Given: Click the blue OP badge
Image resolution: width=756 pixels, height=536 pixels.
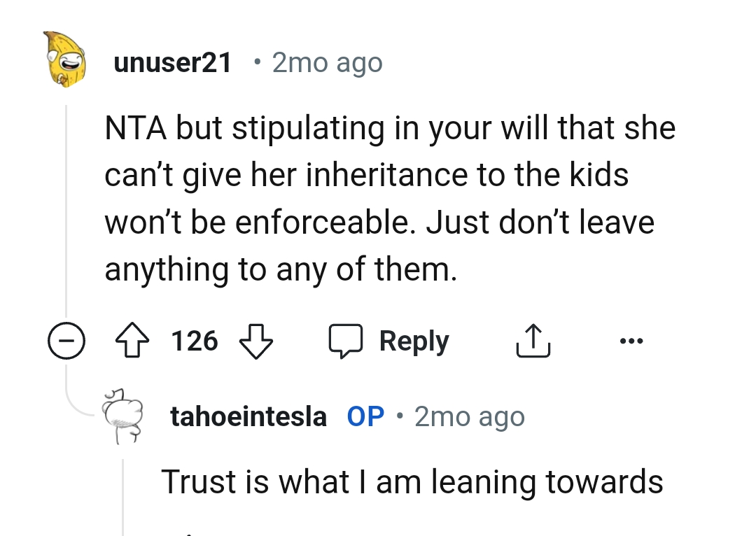Looking at the screenshot, I should pos(364,416).
